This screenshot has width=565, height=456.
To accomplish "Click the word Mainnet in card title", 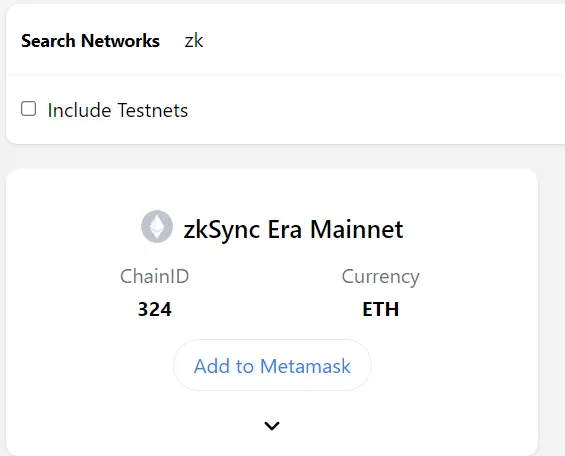I will [x=357, y=229].
